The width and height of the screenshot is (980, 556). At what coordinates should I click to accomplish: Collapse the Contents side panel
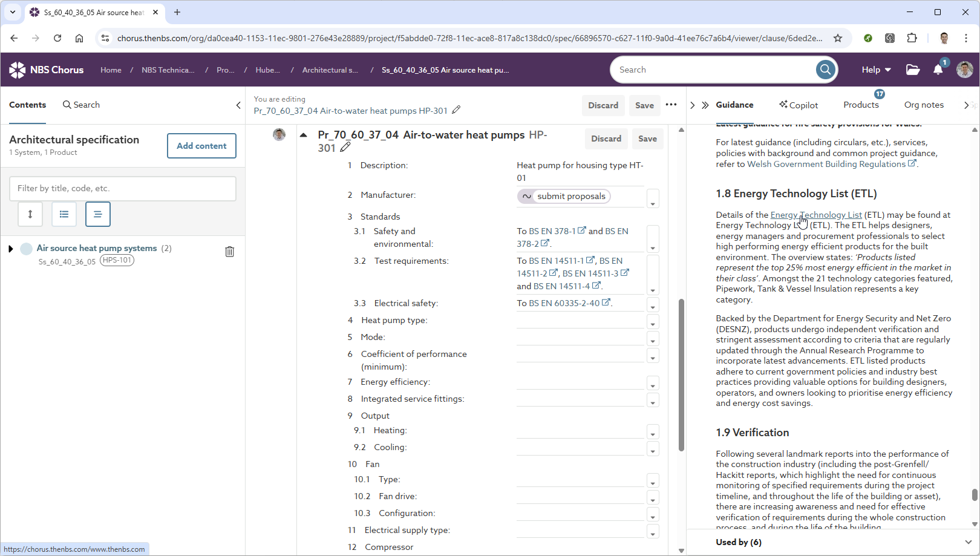(238, 105)
